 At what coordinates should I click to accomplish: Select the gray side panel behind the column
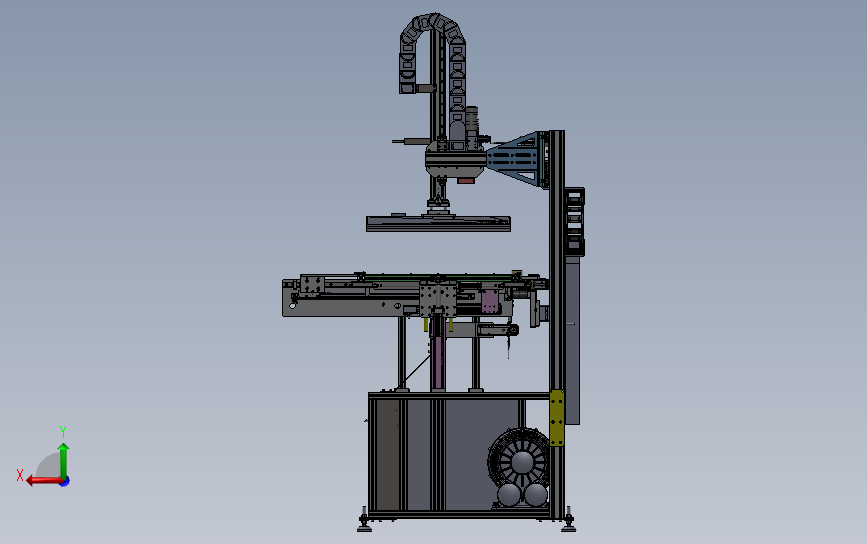[x=572, y=341]
